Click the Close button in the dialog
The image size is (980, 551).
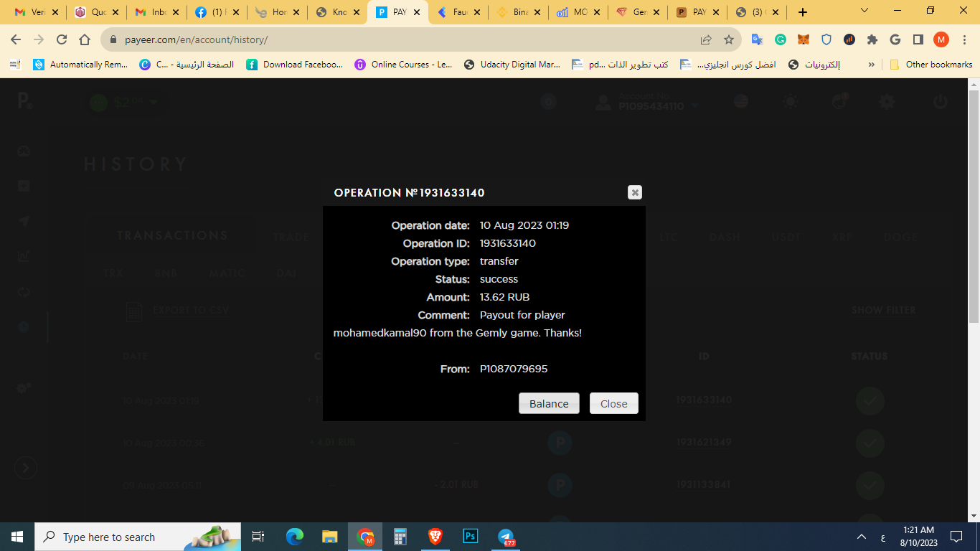[613, 403]
